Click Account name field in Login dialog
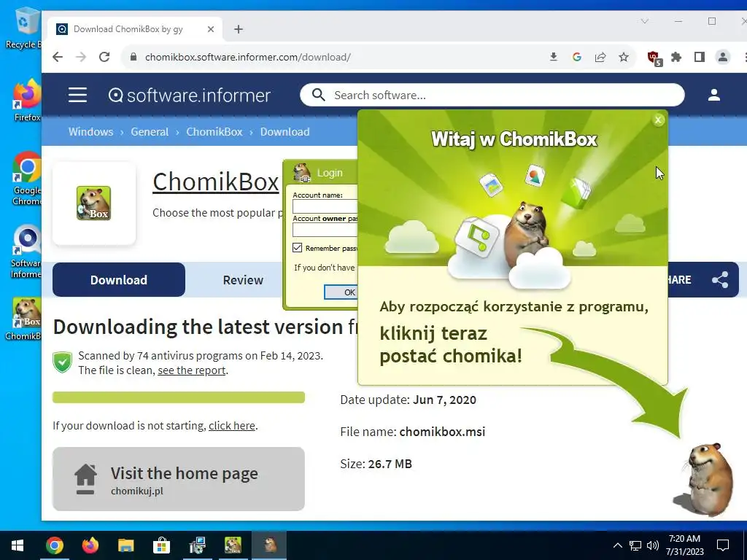 [325, 206]
